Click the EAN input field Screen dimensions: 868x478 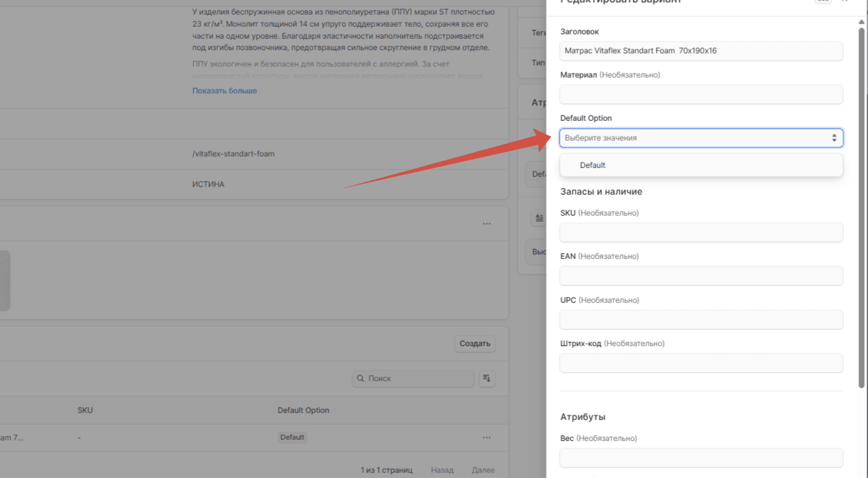[701, 276]
